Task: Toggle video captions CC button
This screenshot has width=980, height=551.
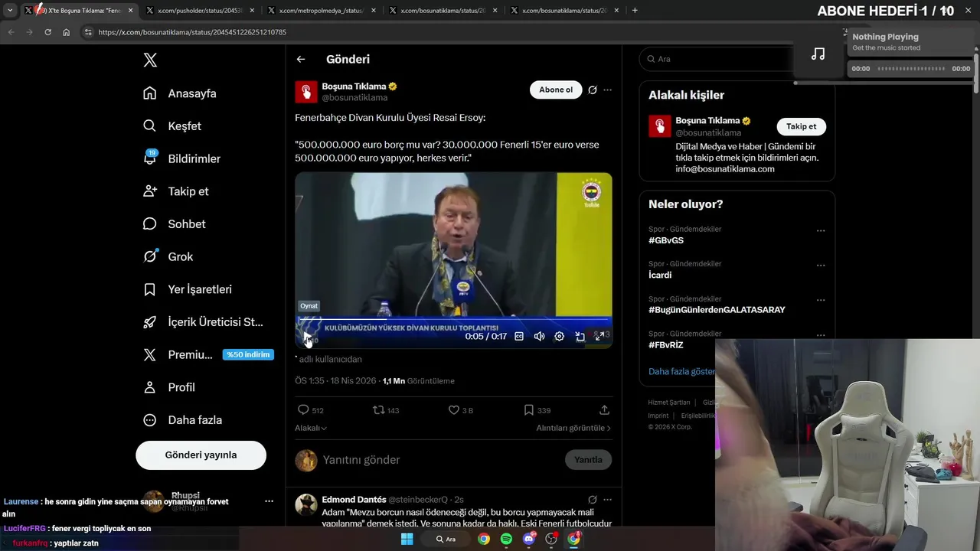Action: pyautogui.click(x=519, y=336)
